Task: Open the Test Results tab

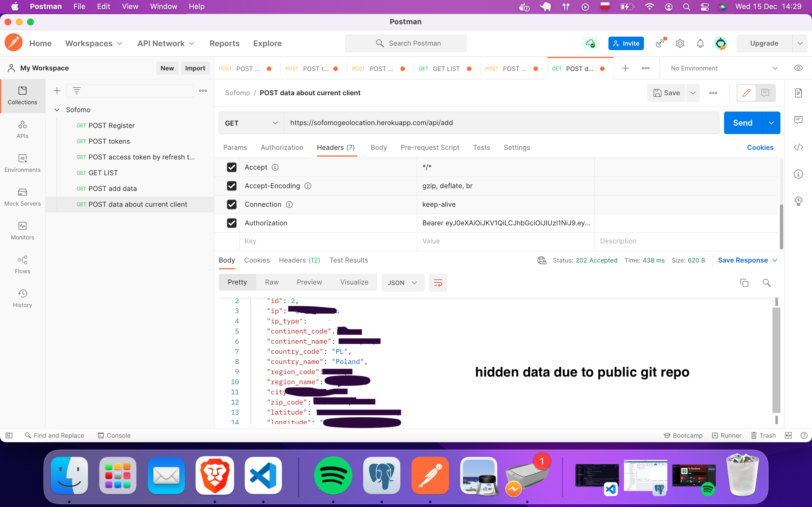Action: [x=348, y=260]
